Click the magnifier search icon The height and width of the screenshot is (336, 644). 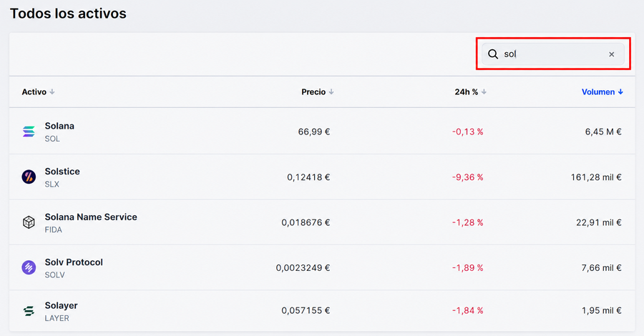pos(493,54)
